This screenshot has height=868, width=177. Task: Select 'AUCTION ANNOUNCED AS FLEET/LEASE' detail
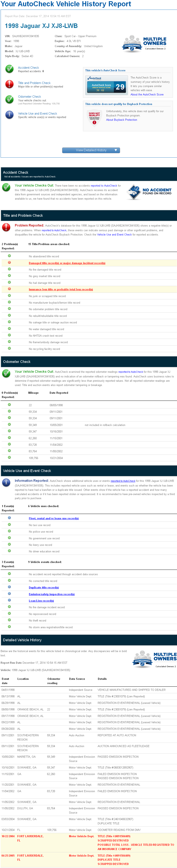point(123,746)
